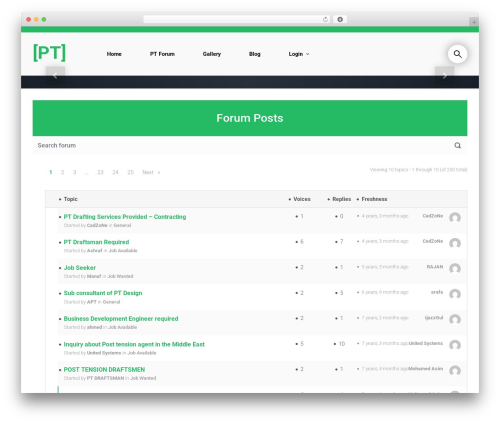Click General forum link under Drafting Services topic
The image size is (500, 423).
pos(122,225)
